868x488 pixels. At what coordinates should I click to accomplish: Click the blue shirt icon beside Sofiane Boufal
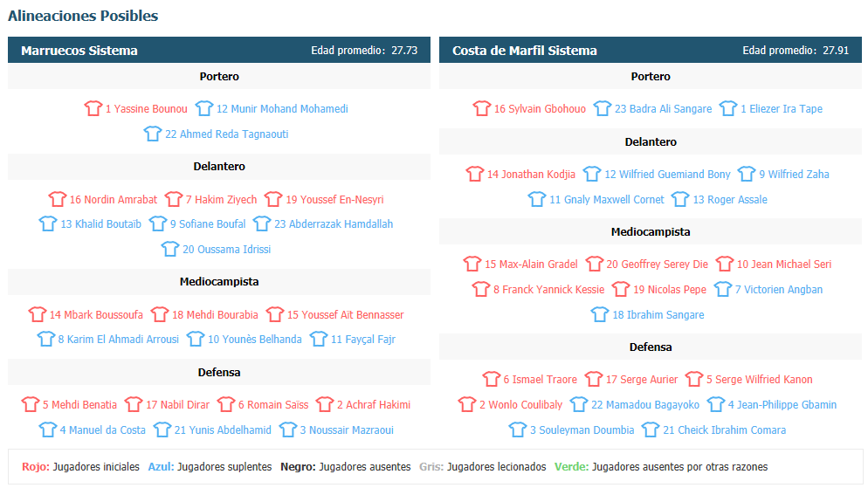158,223
